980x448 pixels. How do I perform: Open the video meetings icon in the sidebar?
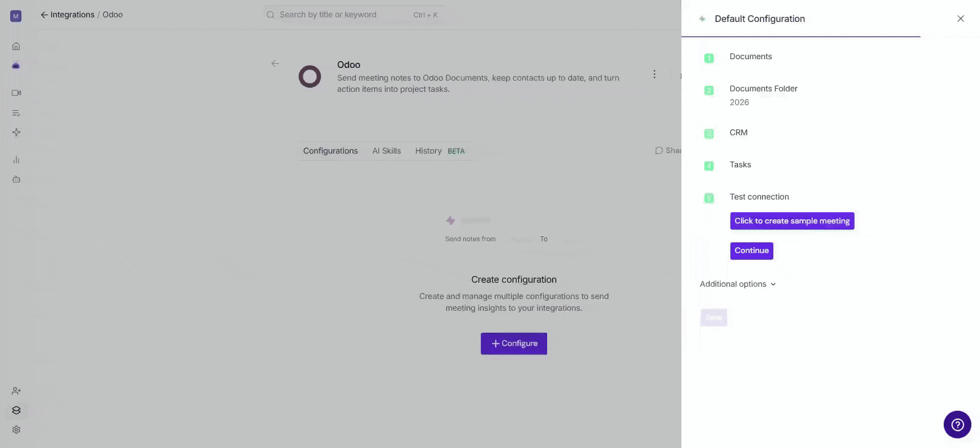pos(16,93)
